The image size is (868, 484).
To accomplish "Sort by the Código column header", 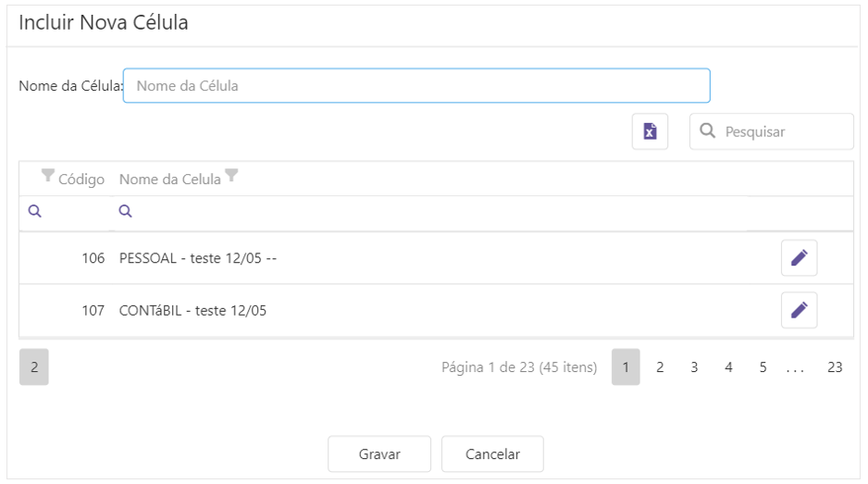I will [82, 179].
